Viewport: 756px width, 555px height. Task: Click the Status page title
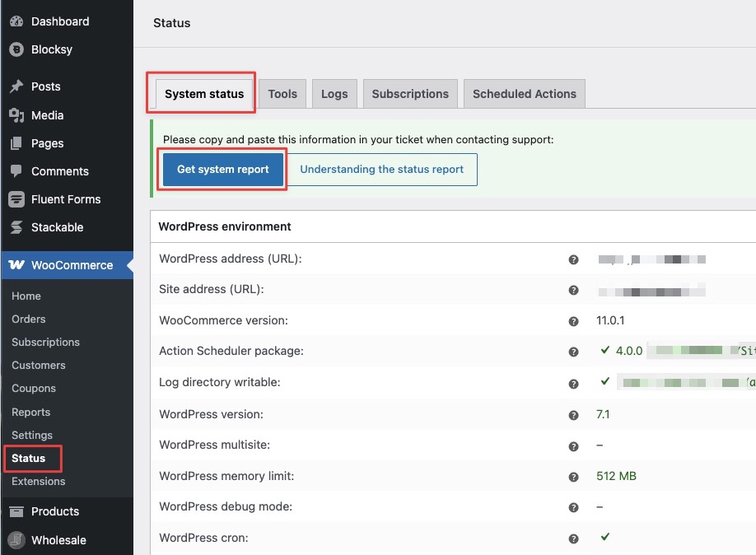coord(171,23)
